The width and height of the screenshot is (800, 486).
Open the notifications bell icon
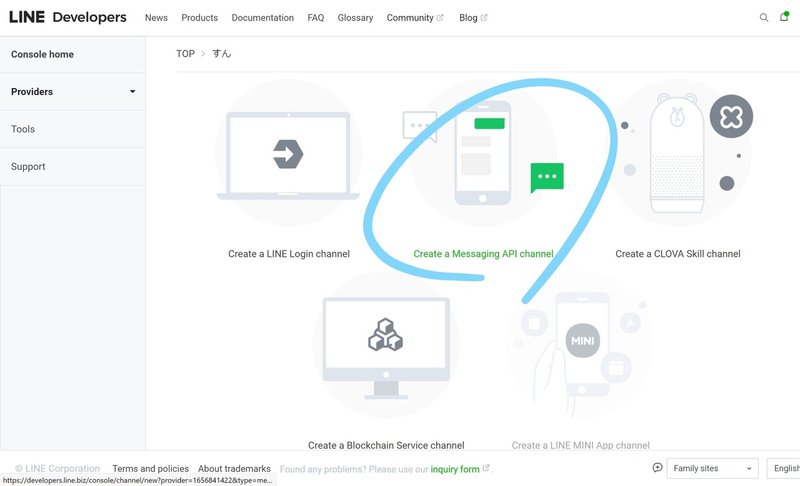[x=784, y=17]
